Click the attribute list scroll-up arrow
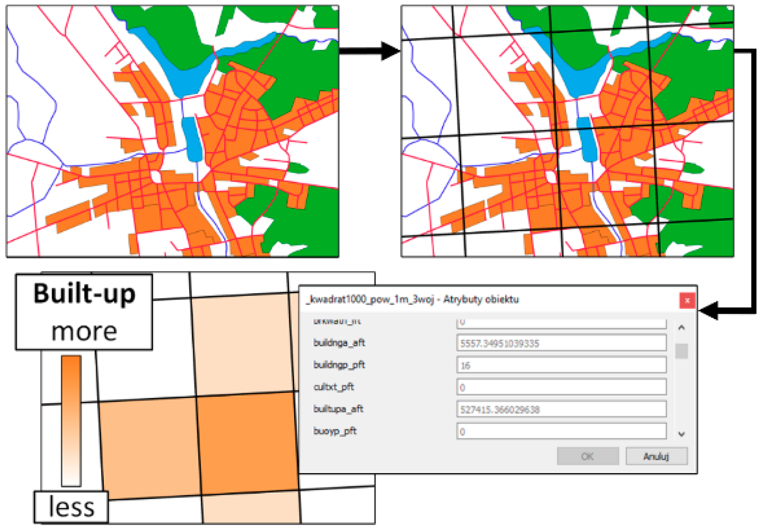The height and width of the screenshot is (532, 763). point(682,327)
